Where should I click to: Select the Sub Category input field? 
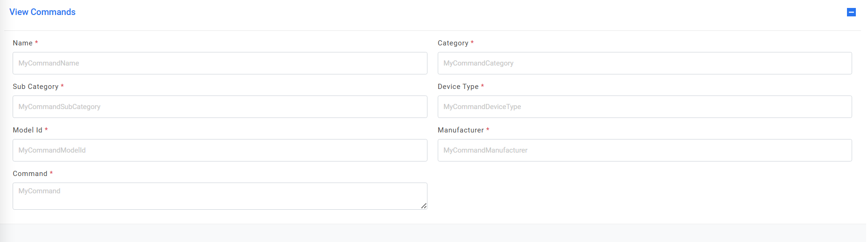coord(220,107)
